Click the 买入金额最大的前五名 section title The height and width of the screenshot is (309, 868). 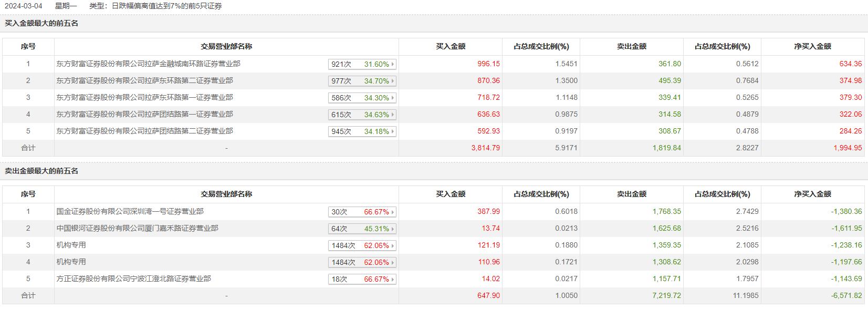[x=41, y=23]
